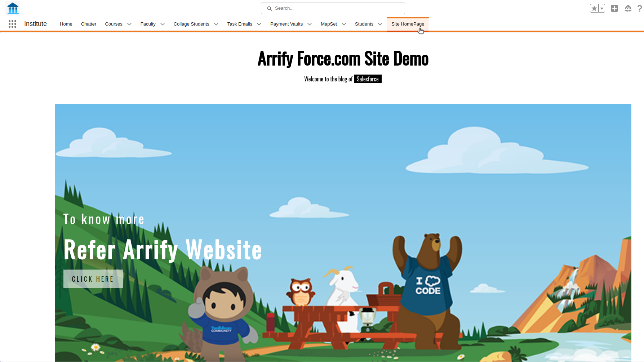Image resolution: width=644 pixels, height=362 pixels.
Task: Click the Salesforce label badge
Action: [368, 79]
